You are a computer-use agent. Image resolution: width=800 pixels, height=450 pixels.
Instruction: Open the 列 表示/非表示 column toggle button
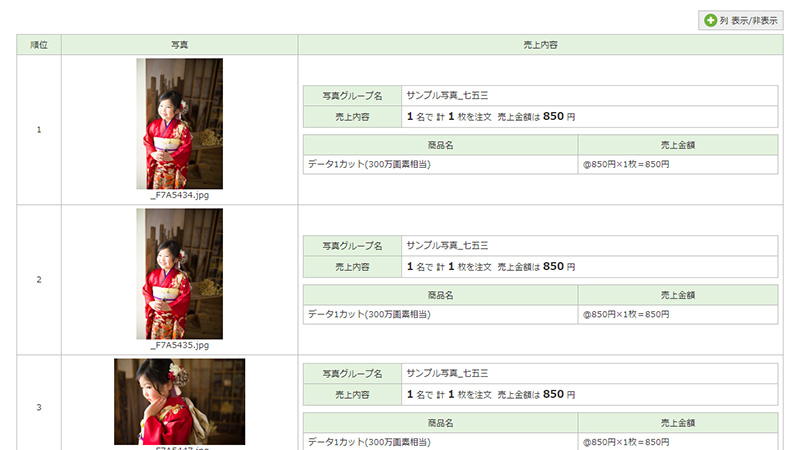(x=740, y=20)
